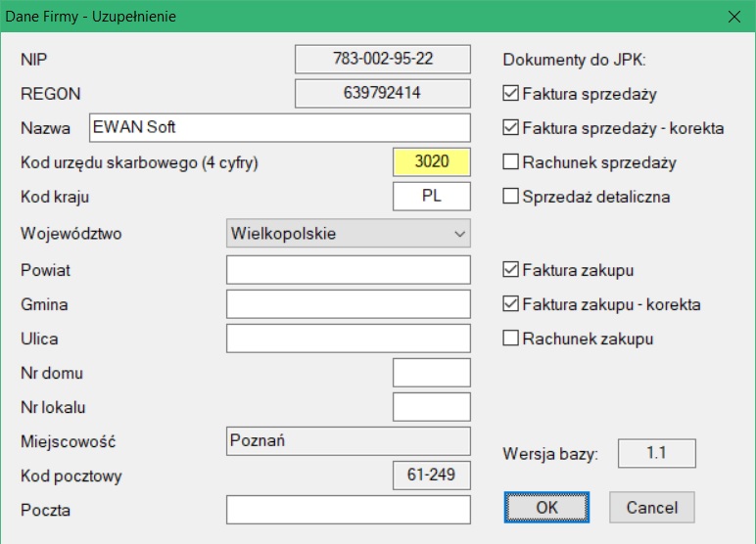
Task: Click the empty Ulica input field
Action: tap(348, 339)
